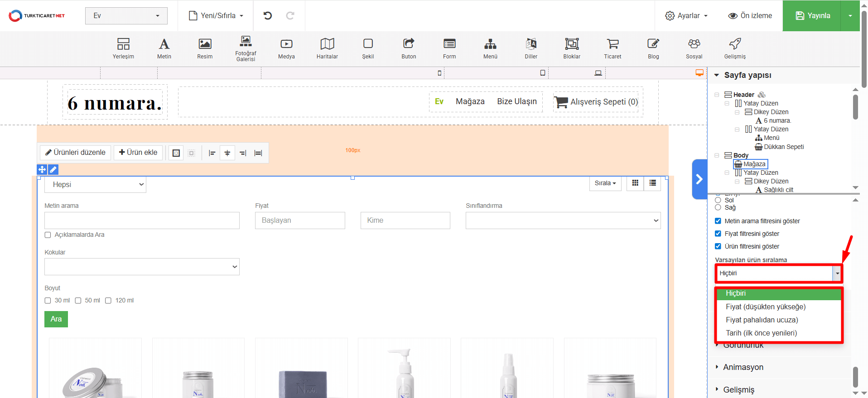Screen dimensions: 868x398
Task: Click the Yayınla publish button
Action: tap(812, 16)
